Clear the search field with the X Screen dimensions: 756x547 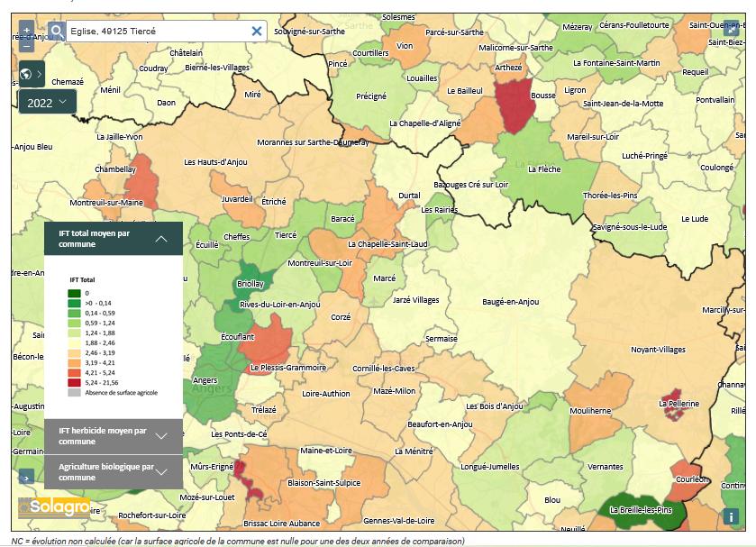256,32
